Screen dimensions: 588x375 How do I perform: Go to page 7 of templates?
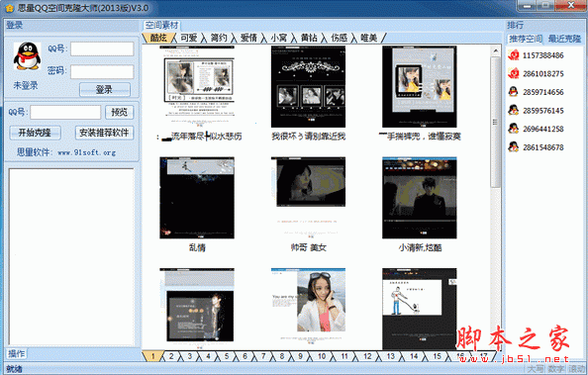pyautogui.click(x=263, y=356)
